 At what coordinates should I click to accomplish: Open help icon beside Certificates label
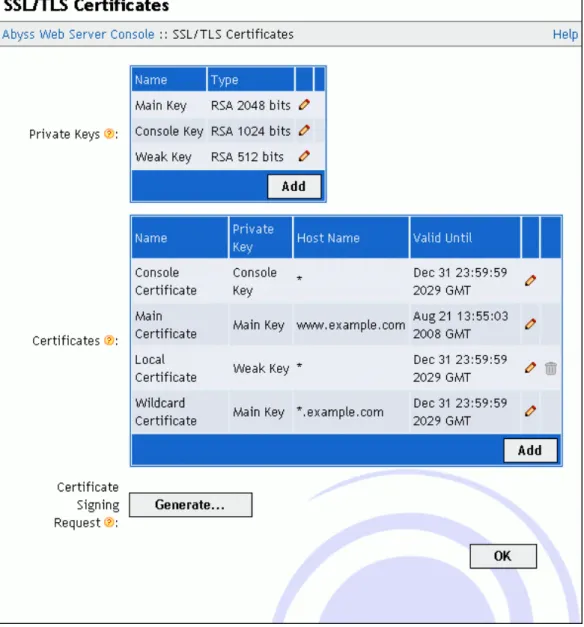click(109, 340)
